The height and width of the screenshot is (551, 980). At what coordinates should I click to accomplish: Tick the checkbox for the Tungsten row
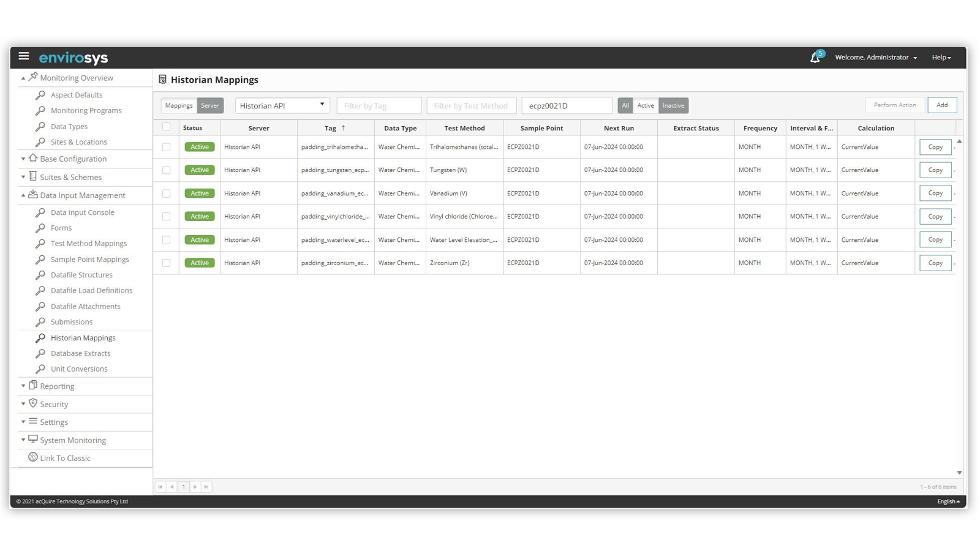(166, 170)
